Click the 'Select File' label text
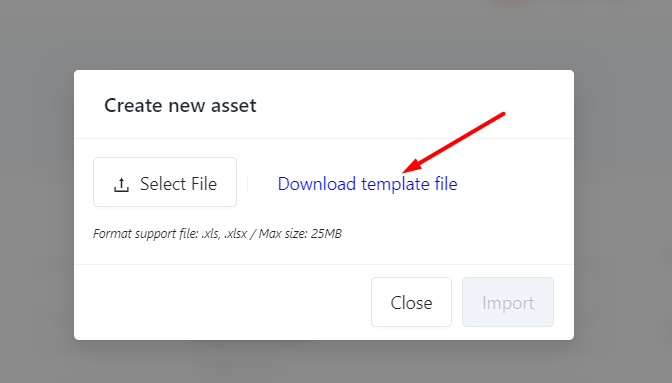Screen dimensions: 672x383 pyautogui.click(x=178, y=184)
